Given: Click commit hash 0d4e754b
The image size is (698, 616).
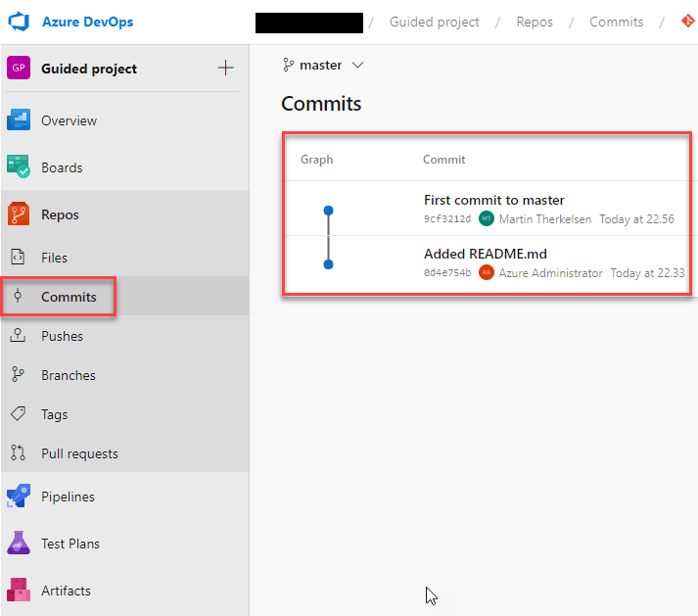Looking at the screenshot, I should pyautogui.click(x=447, y=272).
